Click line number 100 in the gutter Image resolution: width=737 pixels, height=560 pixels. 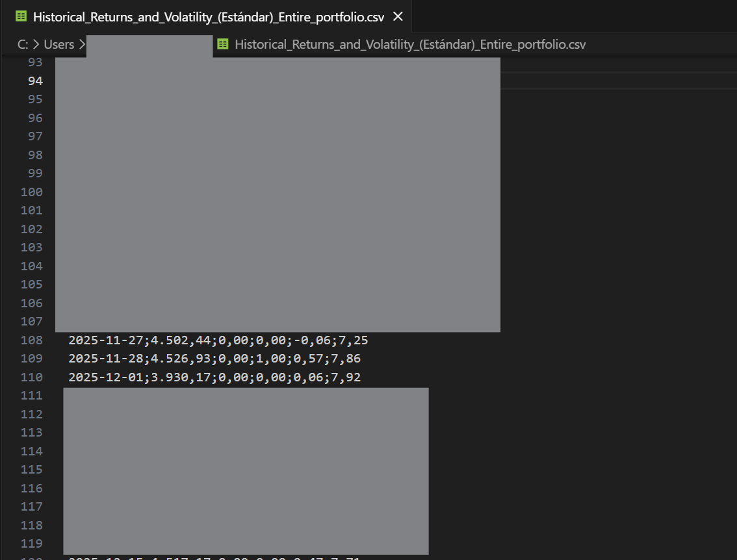tap(32, 192)
